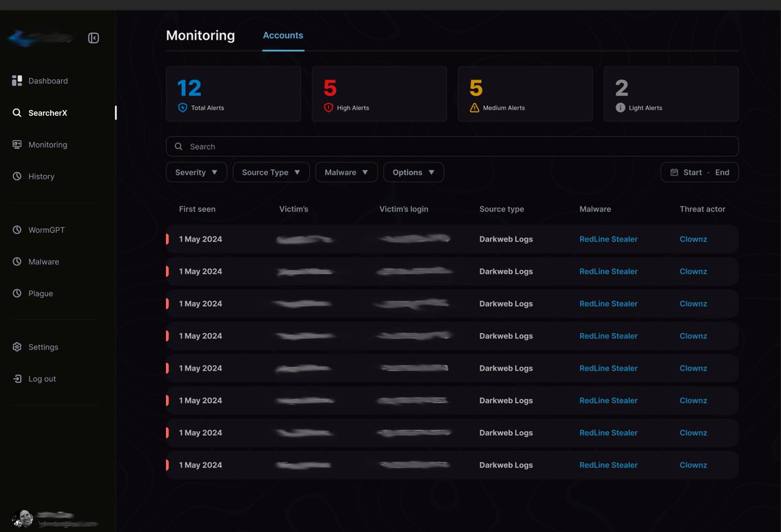Click the calendar icon in date range

coord(674,172)
